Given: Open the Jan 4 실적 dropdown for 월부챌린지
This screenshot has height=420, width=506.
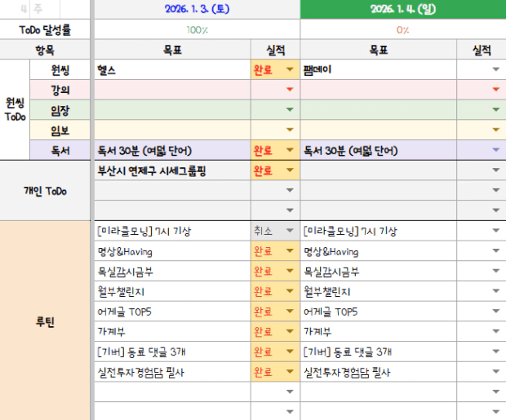Looking at the screenshot, I should (496, 291).
